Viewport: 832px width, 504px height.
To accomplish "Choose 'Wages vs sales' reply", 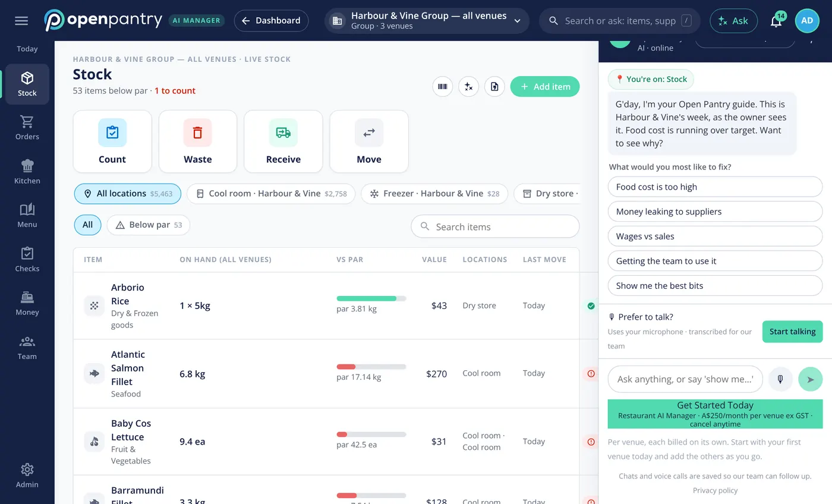I will coord(716,237).
